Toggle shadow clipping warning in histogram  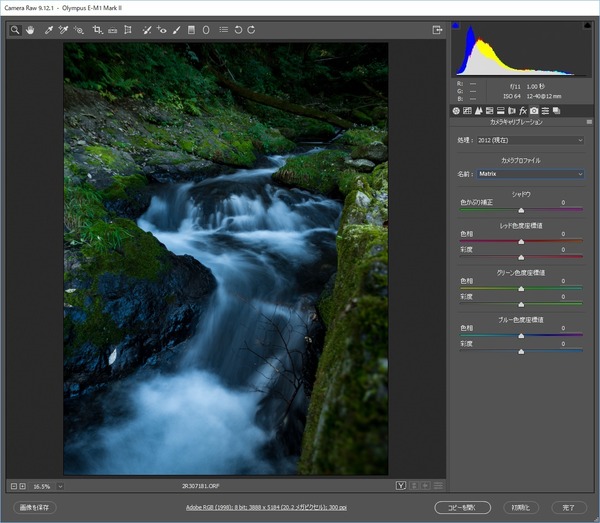click(455, 26)
